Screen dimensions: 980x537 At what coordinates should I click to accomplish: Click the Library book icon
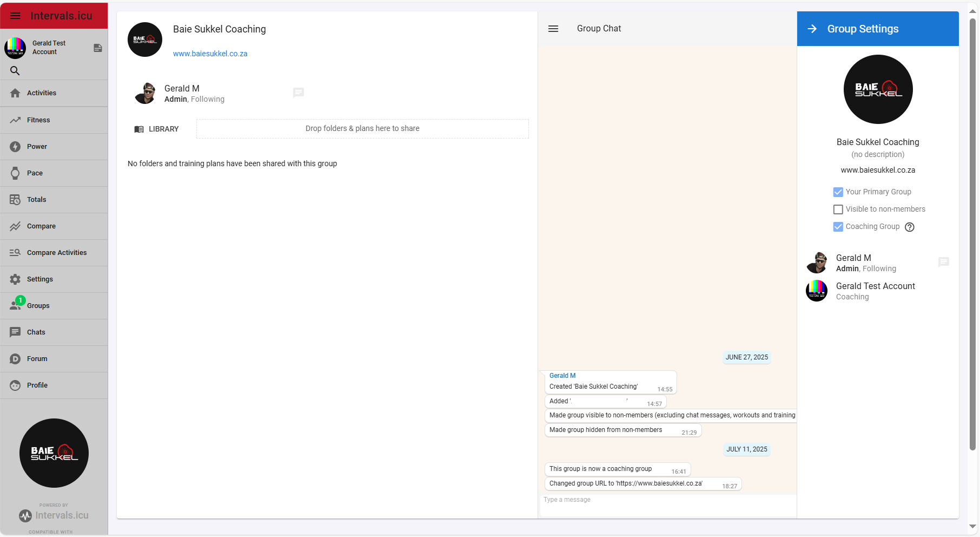coord(139,129)
